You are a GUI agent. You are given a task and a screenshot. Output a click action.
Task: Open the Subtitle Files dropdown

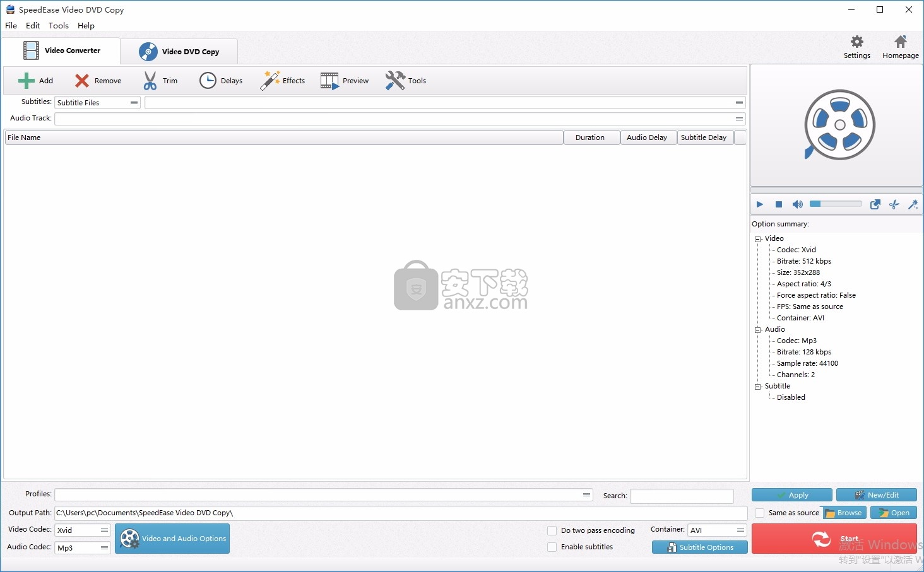point(98,103)
